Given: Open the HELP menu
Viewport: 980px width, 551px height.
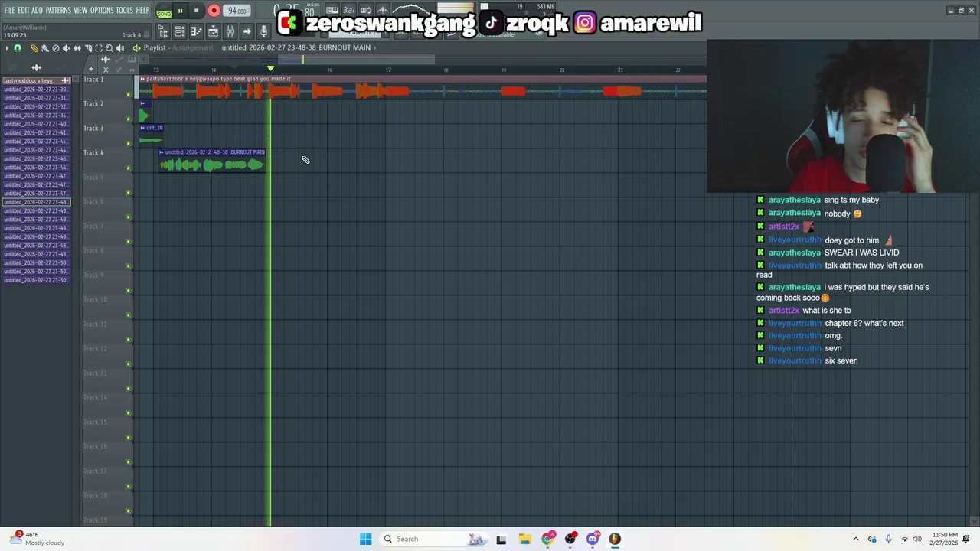Looking at the screenshot, I should click(143, 10).
